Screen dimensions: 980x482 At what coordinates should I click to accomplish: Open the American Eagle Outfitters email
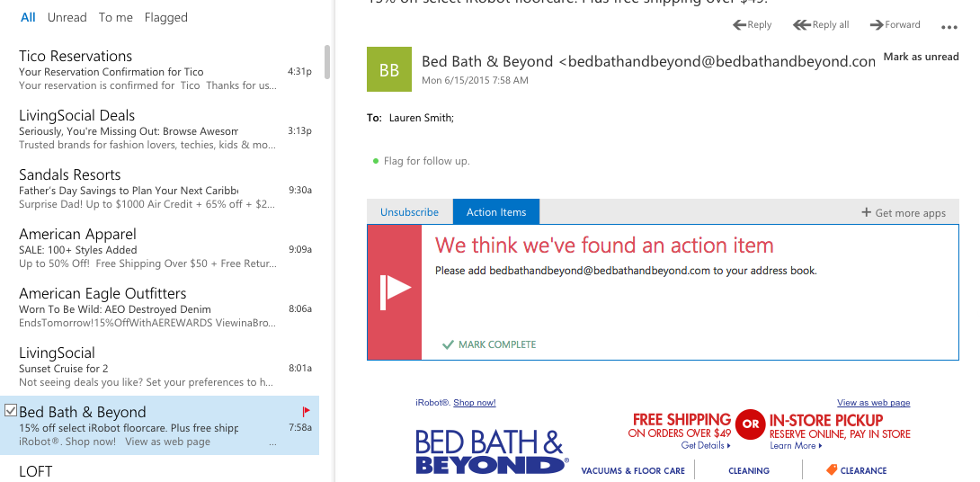pos(159,308)
